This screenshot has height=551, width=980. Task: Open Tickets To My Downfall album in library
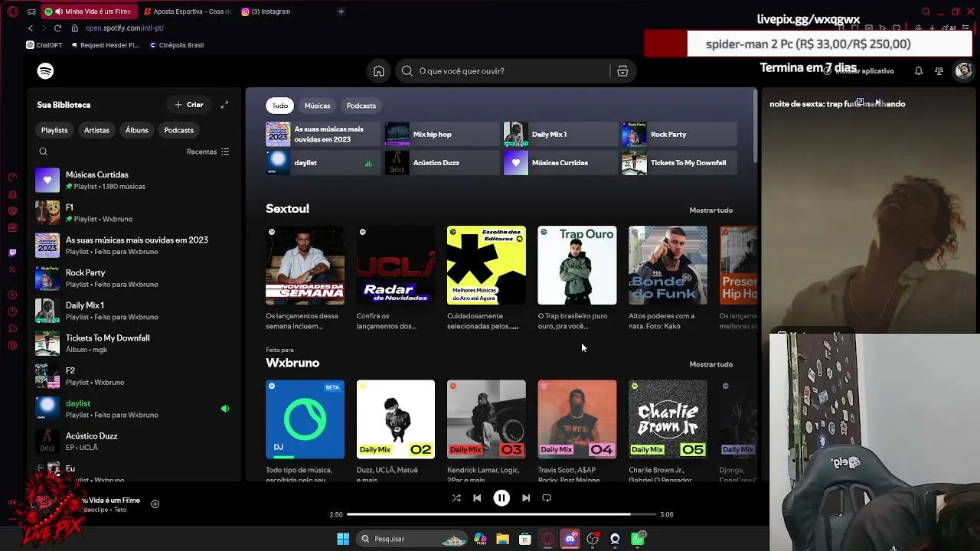(x=134, y=343)
